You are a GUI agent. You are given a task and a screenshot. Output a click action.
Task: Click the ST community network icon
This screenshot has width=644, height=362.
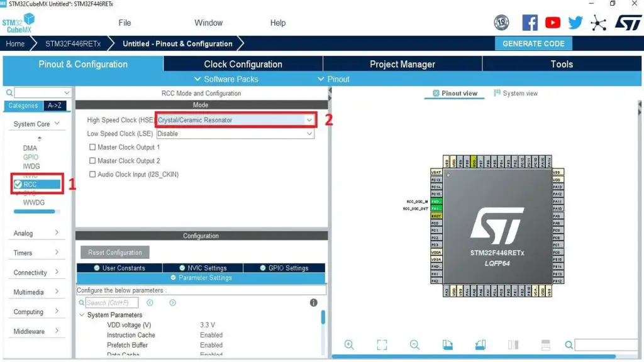599,23
